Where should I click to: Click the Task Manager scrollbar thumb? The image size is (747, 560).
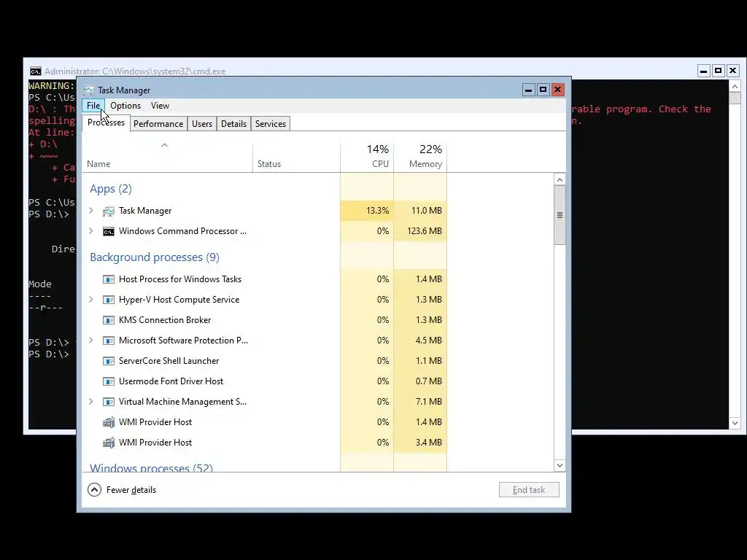pos(560,215)
